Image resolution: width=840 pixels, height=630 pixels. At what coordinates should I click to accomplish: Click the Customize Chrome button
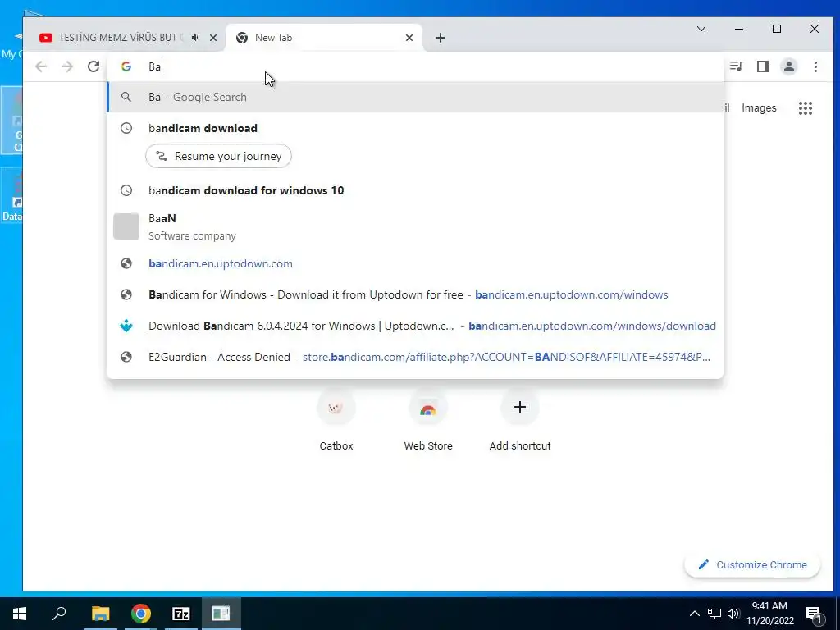752,564
